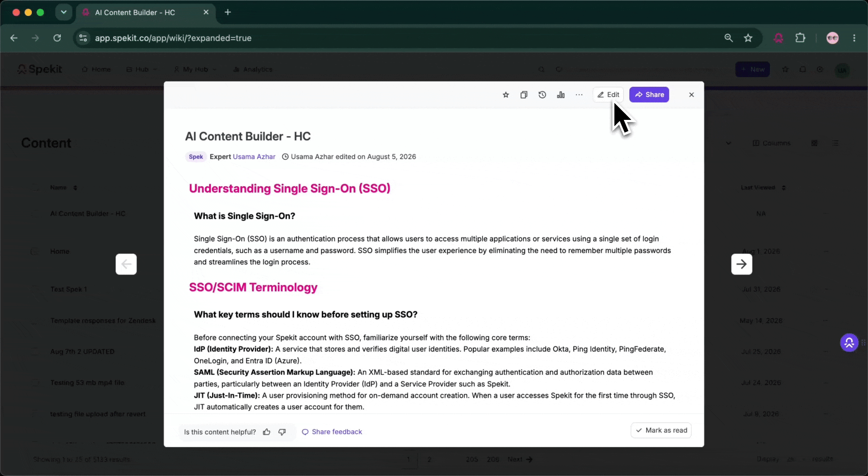This screenshot has width=868, height=476.
Task: Select the Test Spek 1 row text
Action: tap(68, 289)
